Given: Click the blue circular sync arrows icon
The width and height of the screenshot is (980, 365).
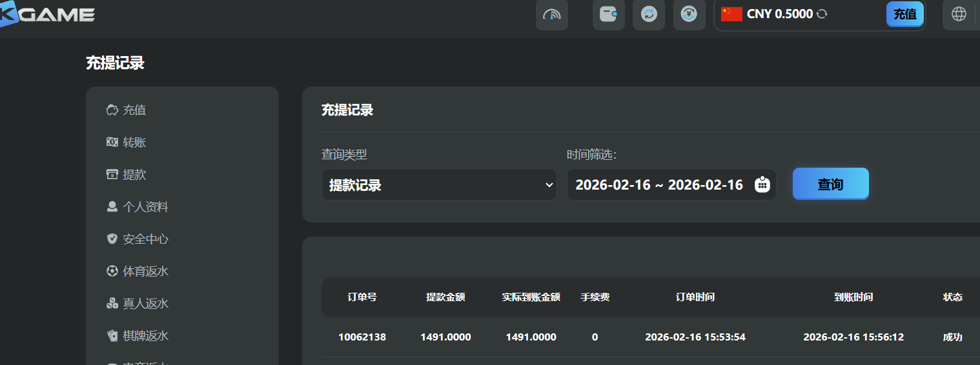Looking at the screenshot, I should tap(648, 14).
